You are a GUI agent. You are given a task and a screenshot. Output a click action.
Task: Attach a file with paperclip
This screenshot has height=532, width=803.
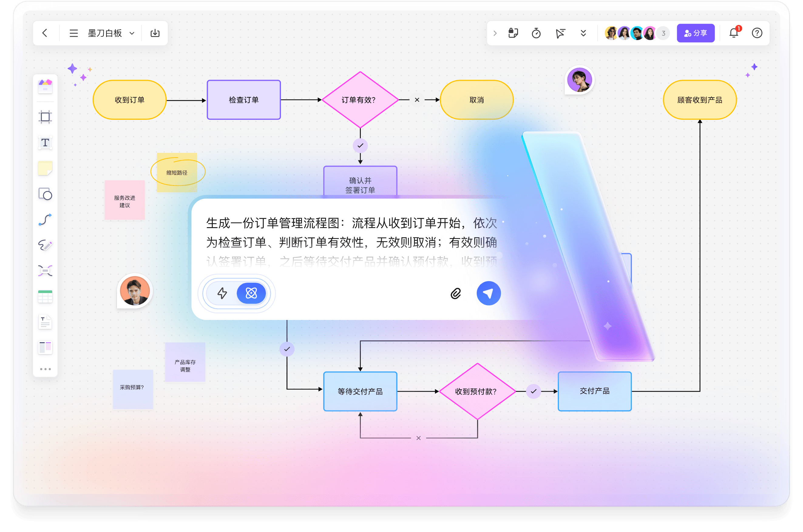[x=456, y=294]
